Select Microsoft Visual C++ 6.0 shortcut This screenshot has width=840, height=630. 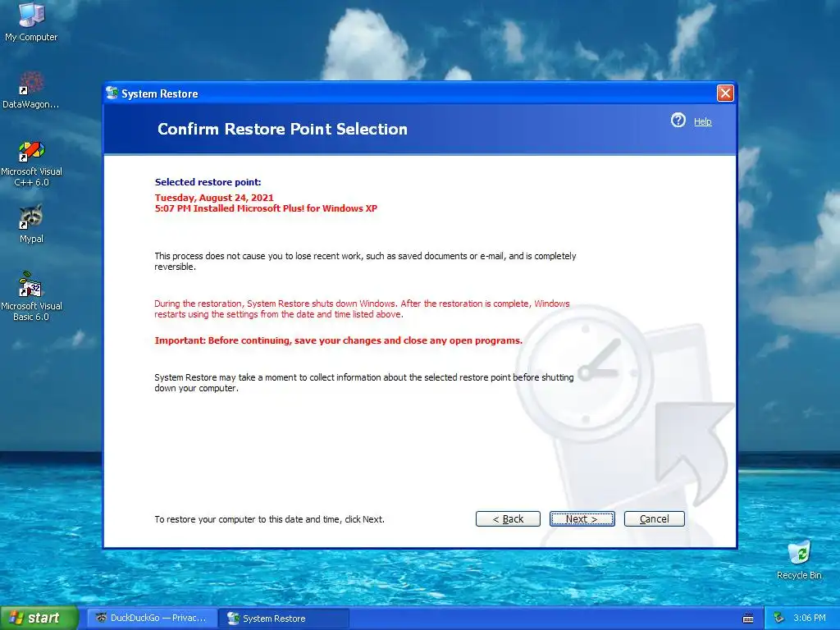point(31,163)
